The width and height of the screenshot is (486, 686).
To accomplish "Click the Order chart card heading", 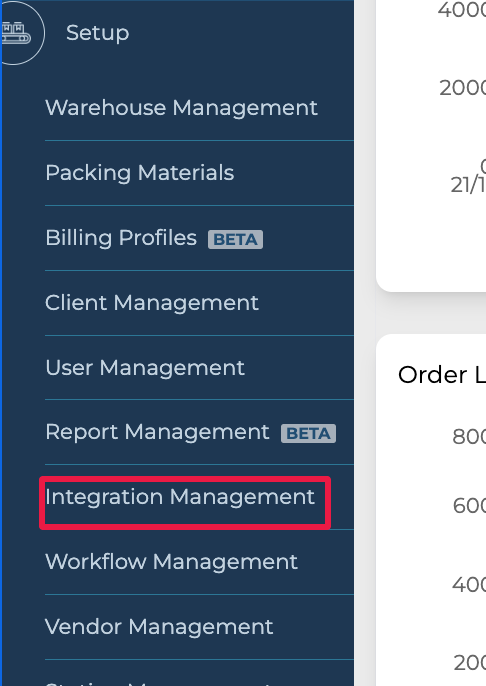I will [441, 375].
